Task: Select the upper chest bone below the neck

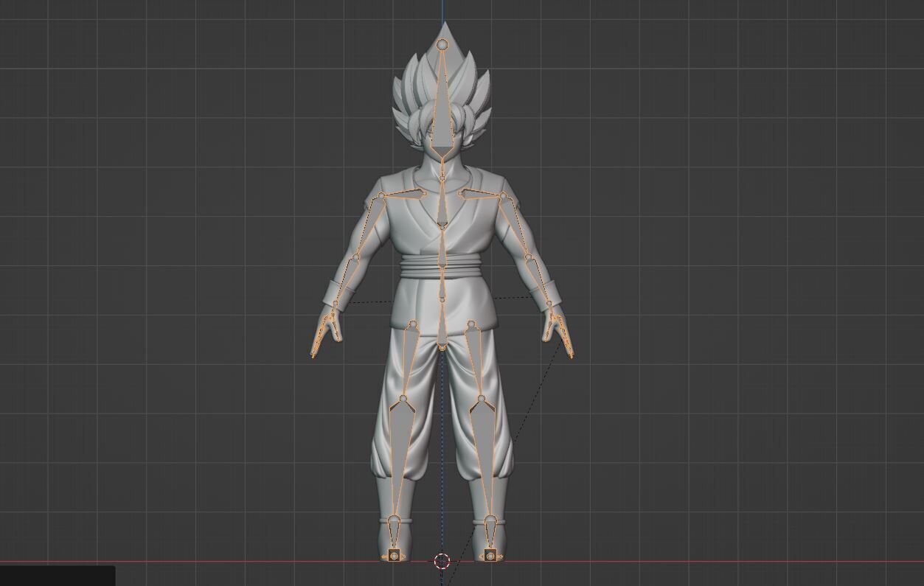Action: click(x=442, y=203)
